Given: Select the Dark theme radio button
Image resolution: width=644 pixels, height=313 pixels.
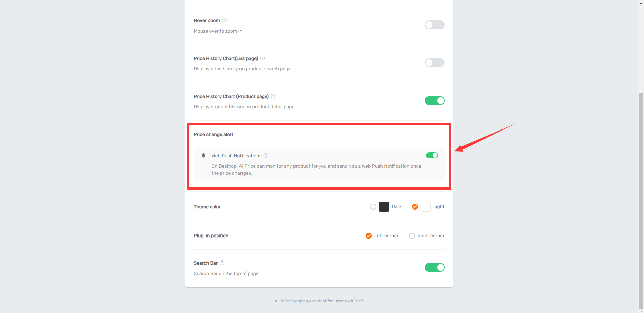Looking at the screenshot, I should point(373,207).
